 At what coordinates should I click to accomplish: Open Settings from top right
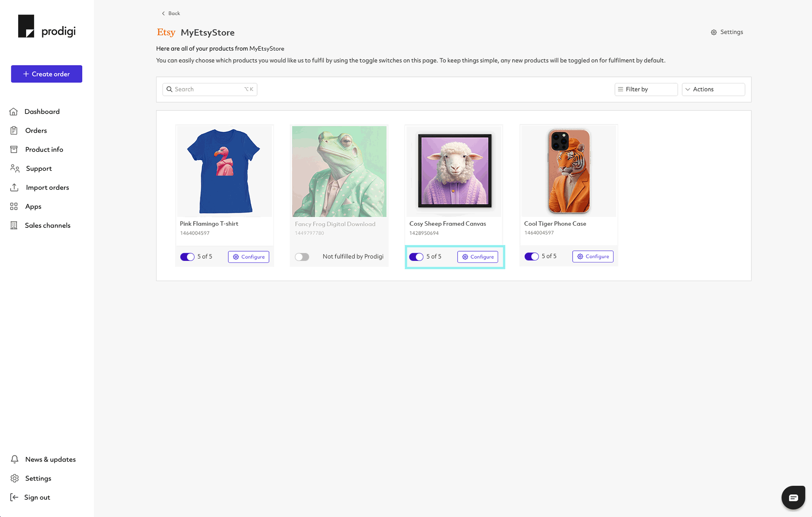(x=726, y=32)
